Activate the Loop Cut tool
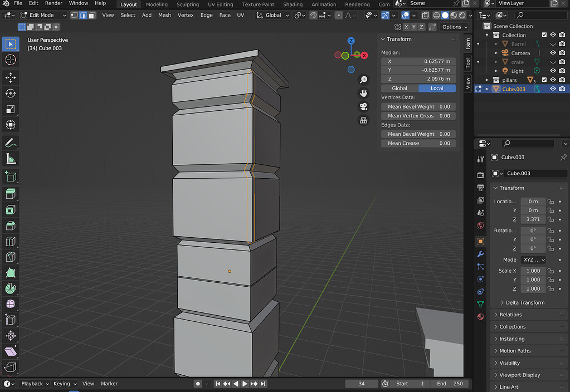Image resolution: width=570 pixels, height=392 pixels. tap(11, 241)
